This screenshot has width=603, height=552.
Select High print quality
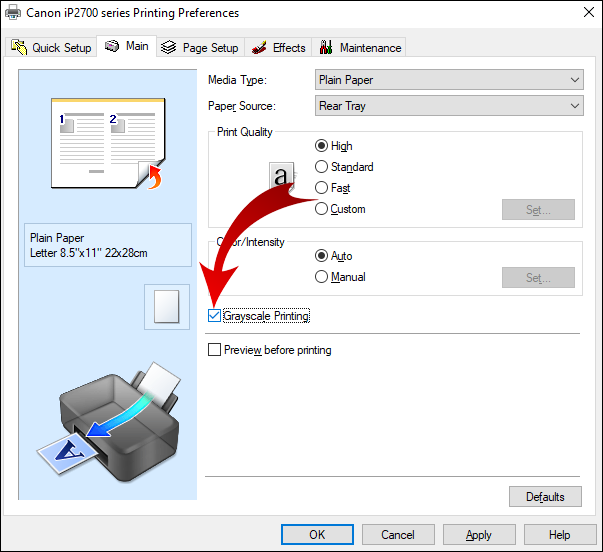[x=333, y=146]
